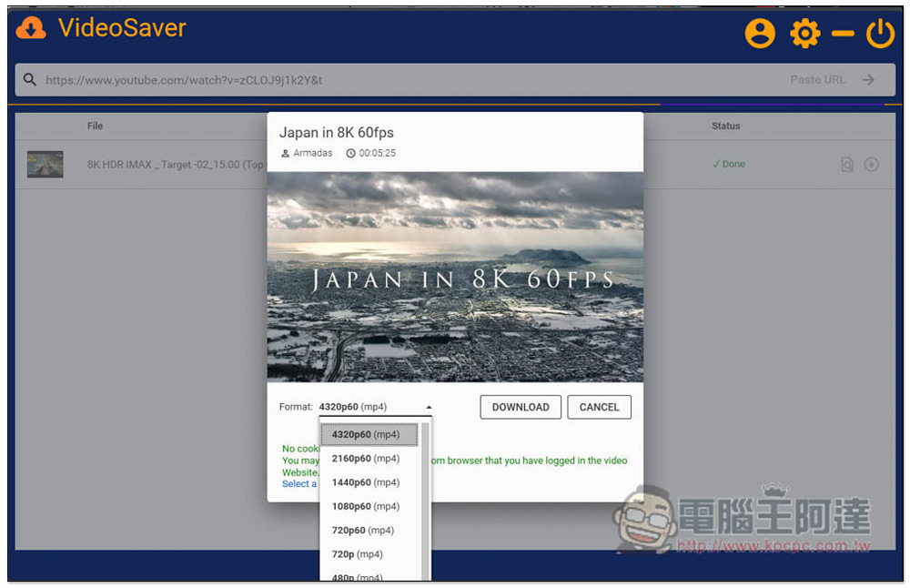Image resolution: width=910 pixels, height=588 pixels.
Task: Click the Done status text
Action: [x=729, y=164]
